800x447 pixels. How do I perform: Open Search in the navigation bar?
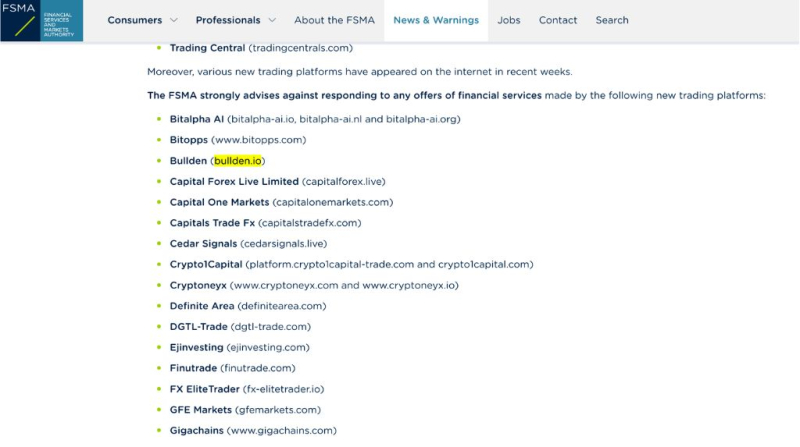pos(612,20)
